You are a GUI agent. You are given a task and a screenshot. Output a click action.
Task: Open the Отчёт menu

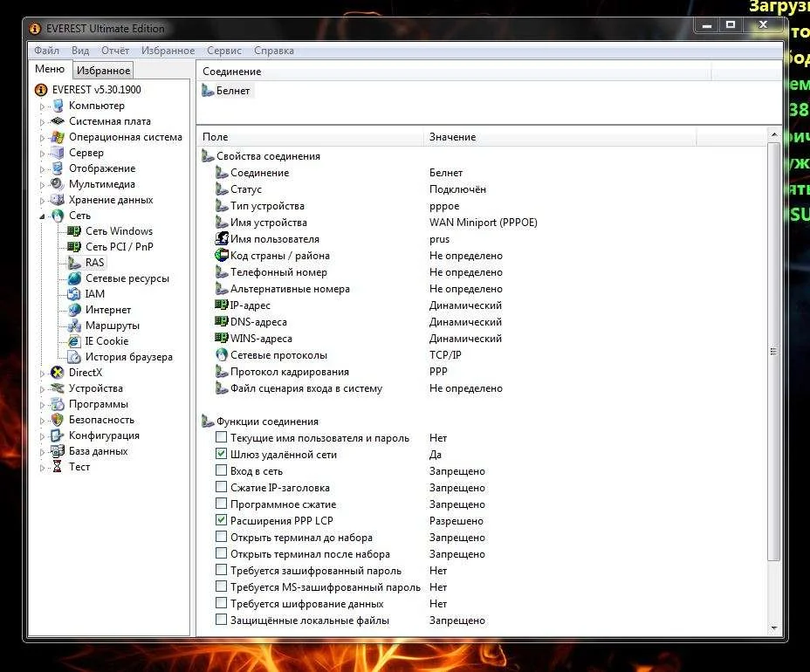tap(114, 51)
